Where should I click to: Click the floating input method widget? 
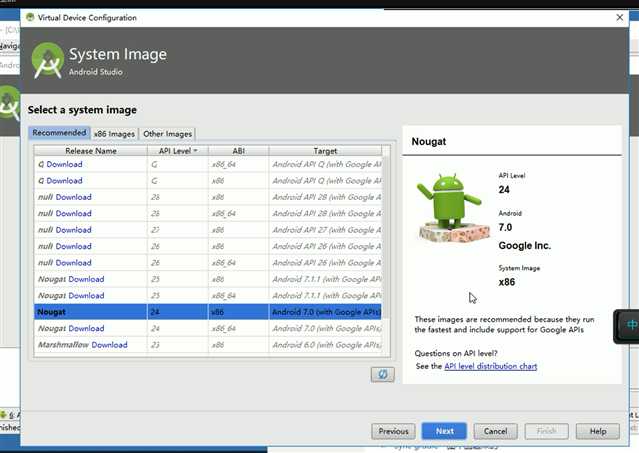pyautogui.click(x=628, y=326)
